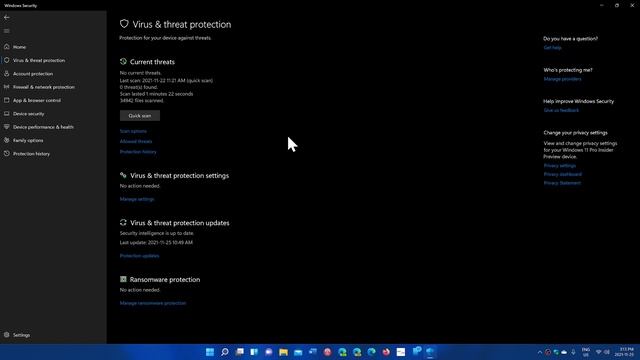Click "34942 files scanned" text

[x=142, y=100]
